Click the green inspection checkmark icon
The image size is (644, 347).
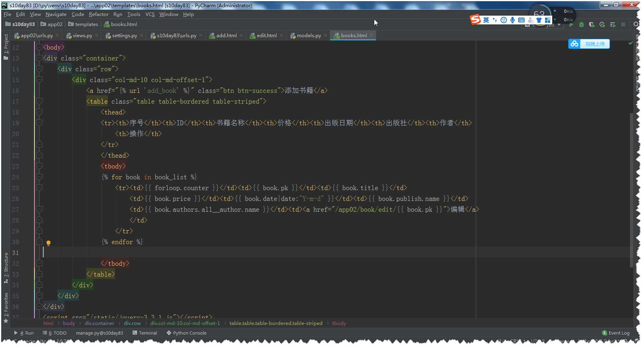click(631, 43)
